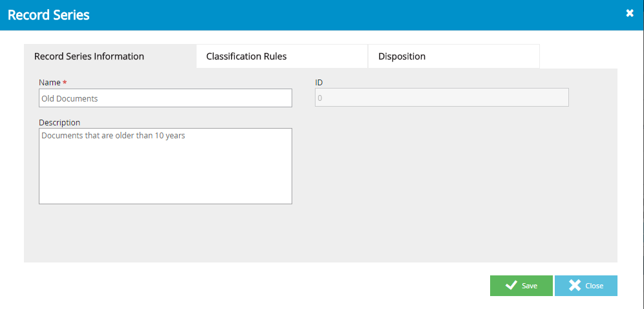Viewport: 644px width, 309px height.
Task: Click the Name field label
Action: pos(50,83)
